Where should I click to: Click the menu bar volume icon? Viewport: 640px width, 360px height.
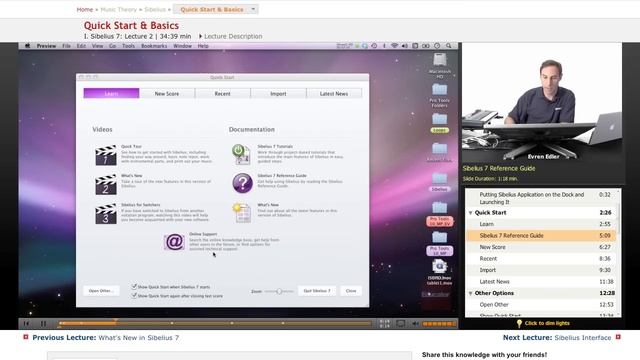point(404,46)
